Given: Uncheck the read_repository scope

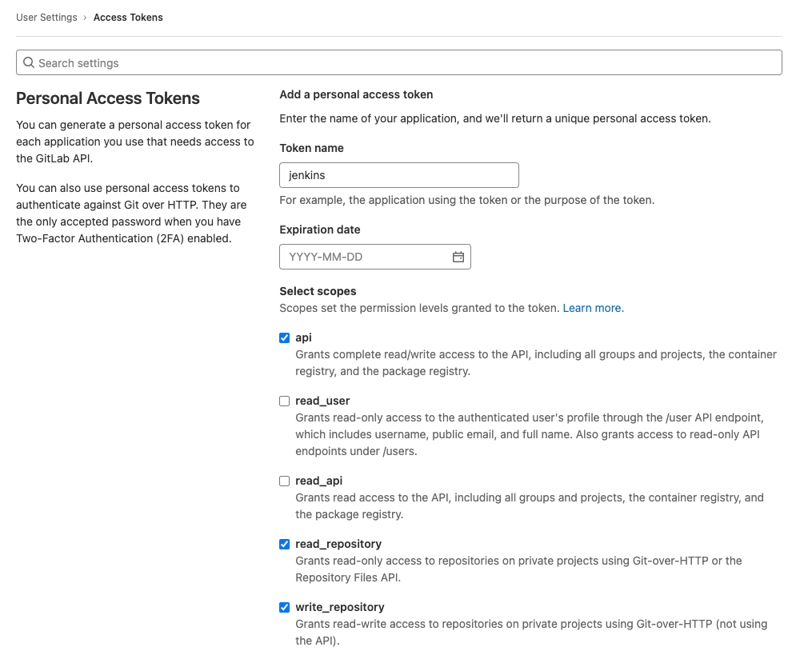Looking at the screenshot, I should [x=284, y=544].
